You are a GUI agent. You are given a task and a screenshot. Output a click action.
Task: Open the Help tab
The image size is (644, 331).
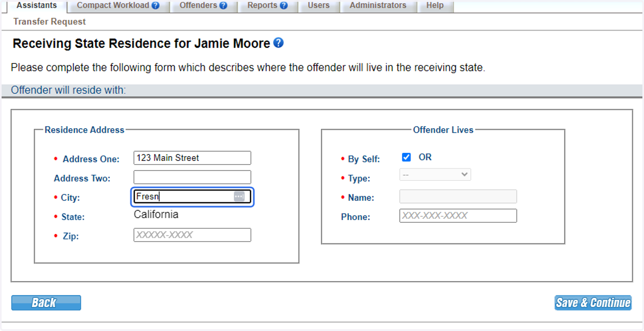(435, 5)
